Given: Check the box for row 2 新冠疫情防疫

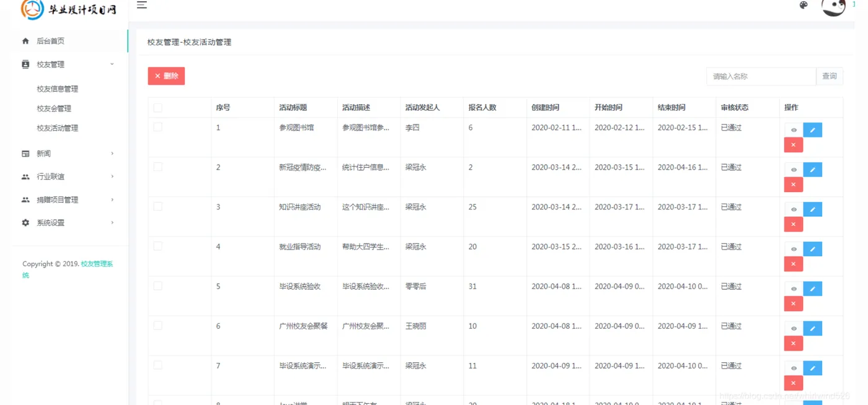Looking at the screenshot, I should pos(157,167).
